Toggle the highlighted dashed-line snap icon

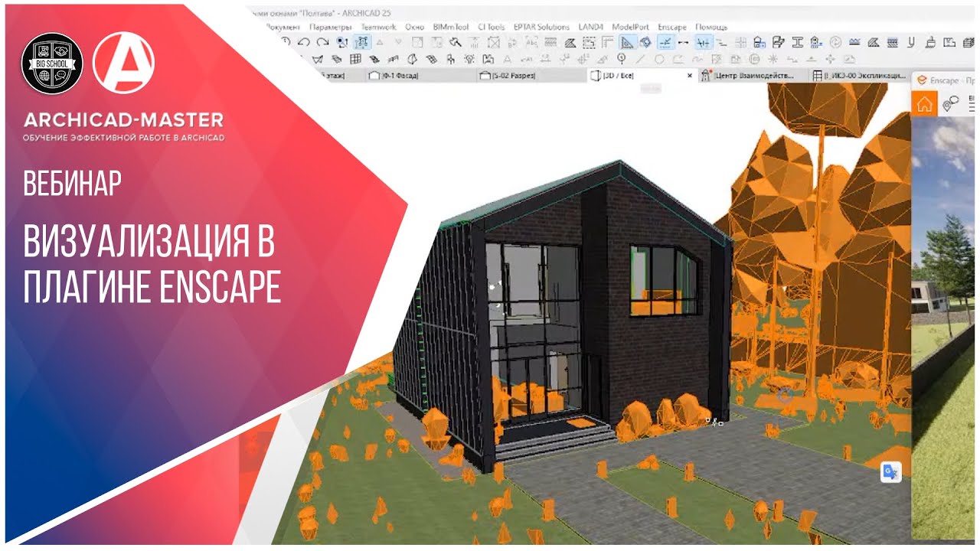(665, 43)
